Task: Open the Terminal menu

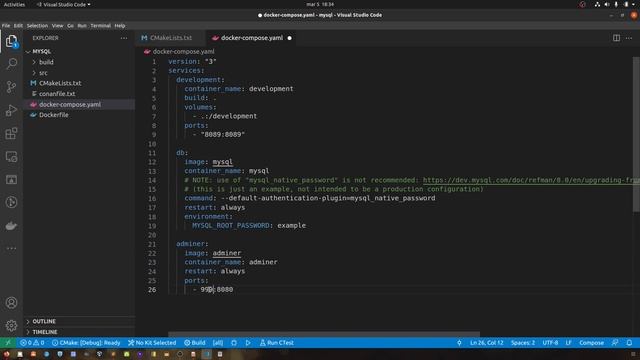Action: [x=100, y=25]
